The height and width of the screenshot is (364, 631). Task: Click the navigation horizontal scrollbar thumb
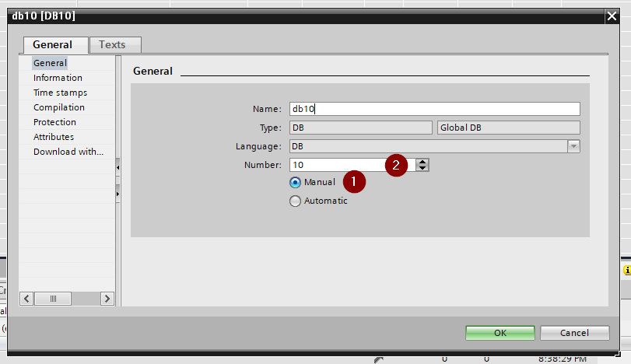tap(53, 299)
